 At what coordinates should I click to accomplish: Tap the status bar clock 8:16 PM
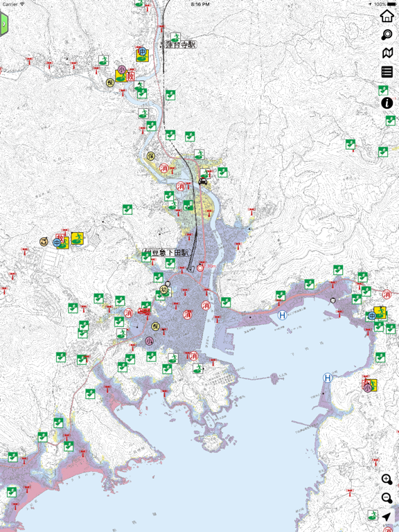[x=199, y=4]
